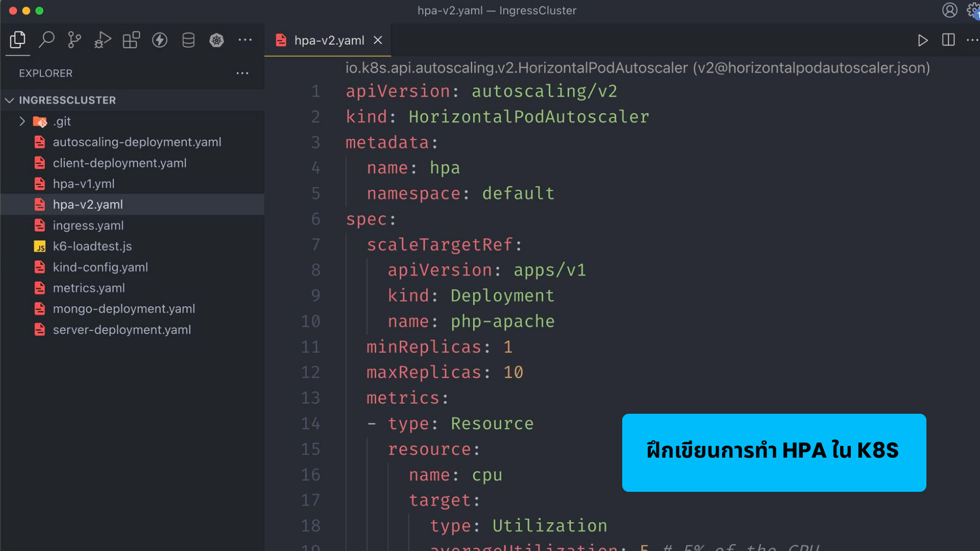Click the schema link HorizontalPodAutoscaler json
This screenshot has height=551, width=980.
click(x=638, y=68)
